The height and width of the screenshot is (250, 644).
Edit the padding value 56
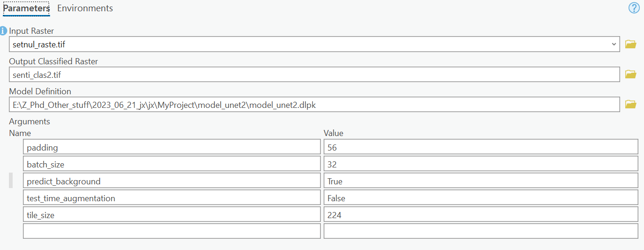pos(481,147)
